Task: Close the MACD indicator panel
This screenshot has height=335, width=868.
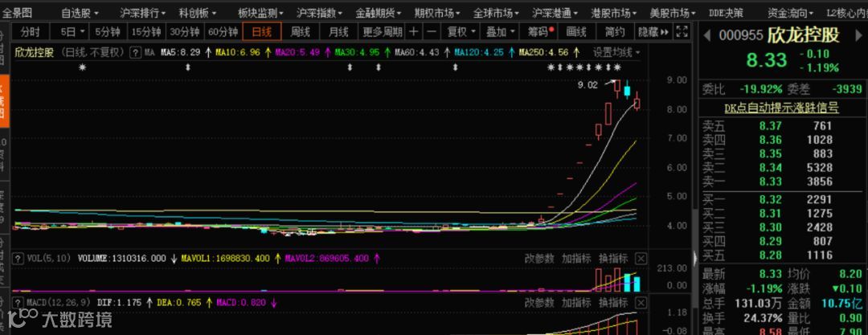Action: tap(641, 303)
